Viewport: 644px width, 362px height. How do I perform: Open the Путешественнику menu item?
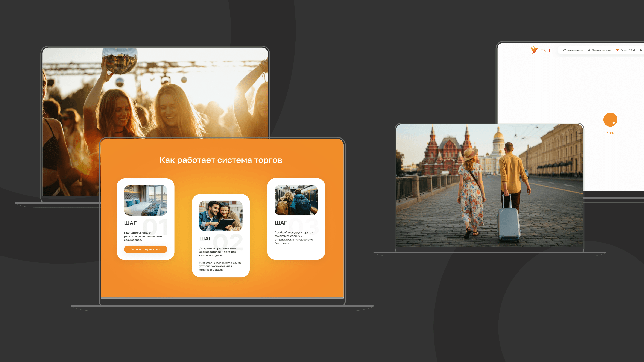(x=601, y=50)
